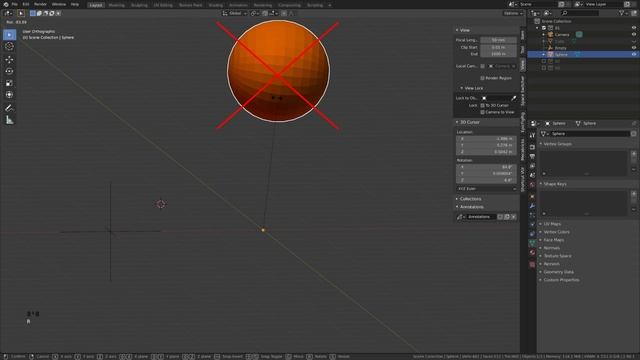
Task: Open the Global transform orientation dropdown
Action: pos(235,13)
